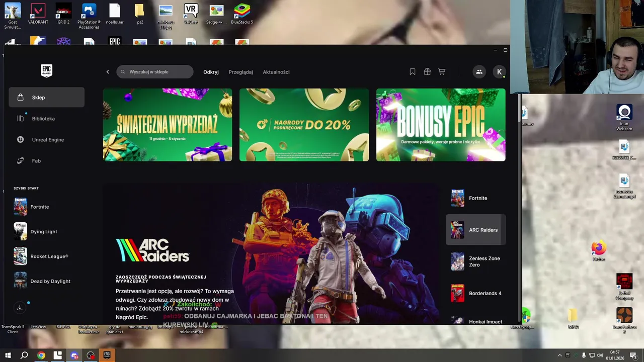The image size is (644, 362).
Task: Open the 'Bonusy Epic' banner
Action: point(441,125)
